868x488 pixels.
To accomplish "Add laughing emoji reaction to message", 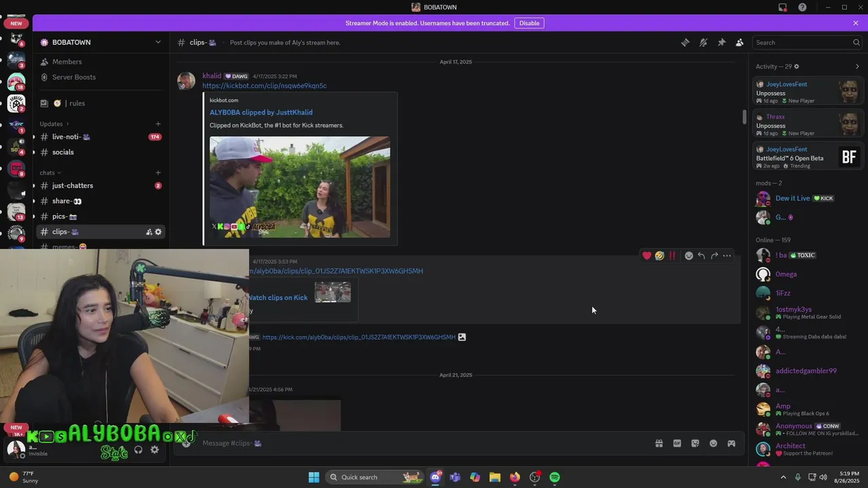I will 659,256.
